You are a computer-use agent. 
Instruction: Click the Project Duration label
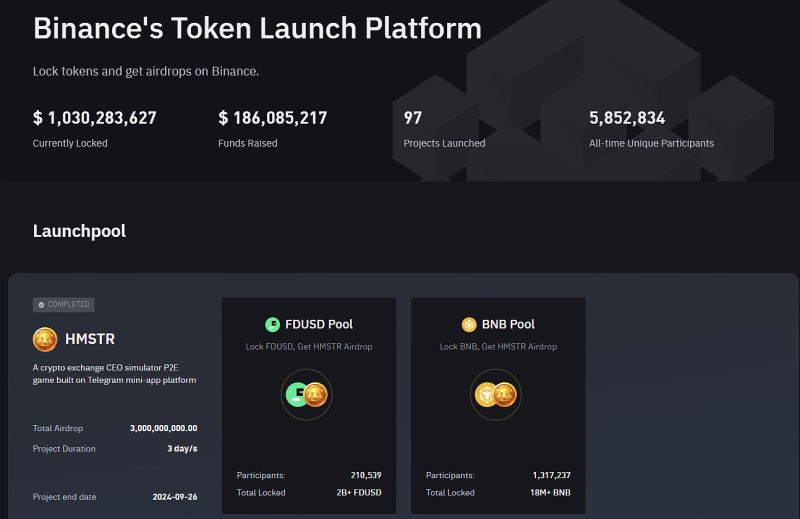64,449
